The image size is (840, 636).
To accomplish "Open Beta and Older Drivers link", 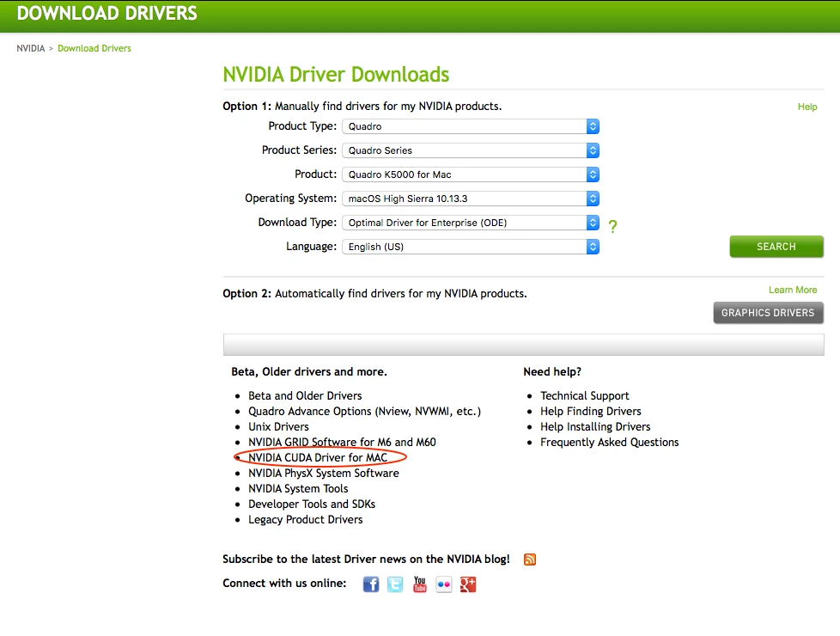I will pyautogui.click(x=305, y=395).
